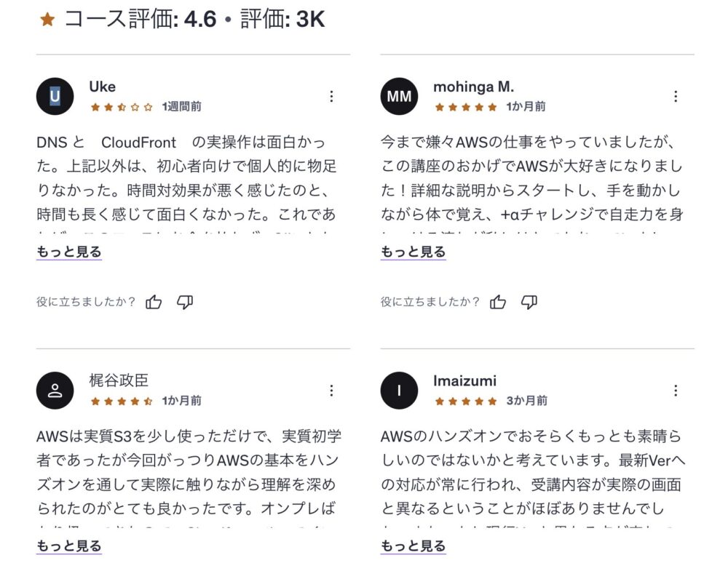
Task: Show more of Imaizumi's review
Action: tap(414, 546)
